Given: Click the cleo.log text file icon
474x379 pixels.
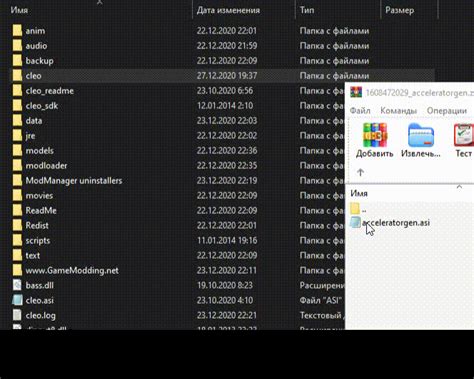Looking at the screenshot, I should tap(17, 315).
